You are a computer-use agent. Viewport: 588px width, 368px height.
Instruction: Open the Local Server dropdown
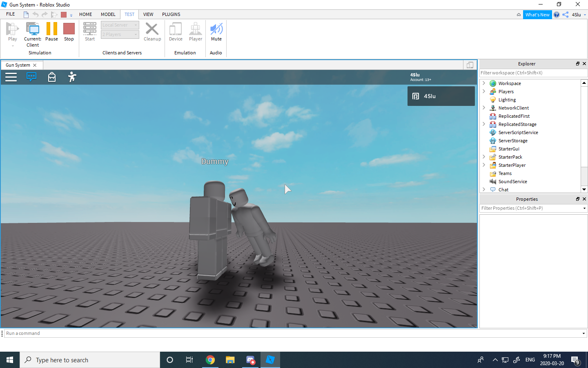tap(120, 25)
